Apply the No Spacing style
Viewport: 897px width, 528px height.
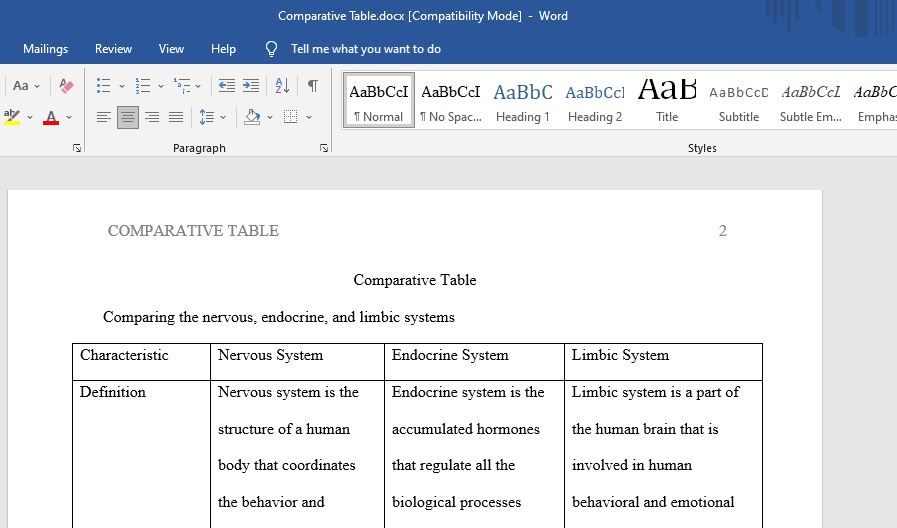tap(451, 101)
